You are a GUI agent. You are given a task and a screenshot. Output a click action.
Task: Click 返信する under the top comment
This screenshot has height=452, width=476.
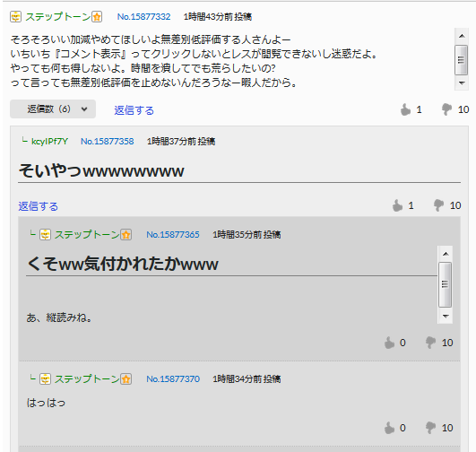(134, 110)
